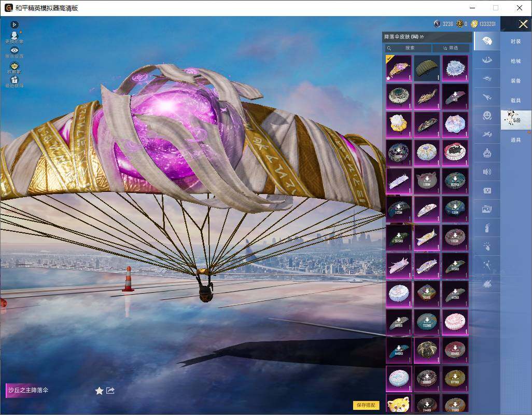The height and width of the screenshot is (415, 532).
Task: Open 最近获得 recently obtained gift icon
Action: click(14, 82)
